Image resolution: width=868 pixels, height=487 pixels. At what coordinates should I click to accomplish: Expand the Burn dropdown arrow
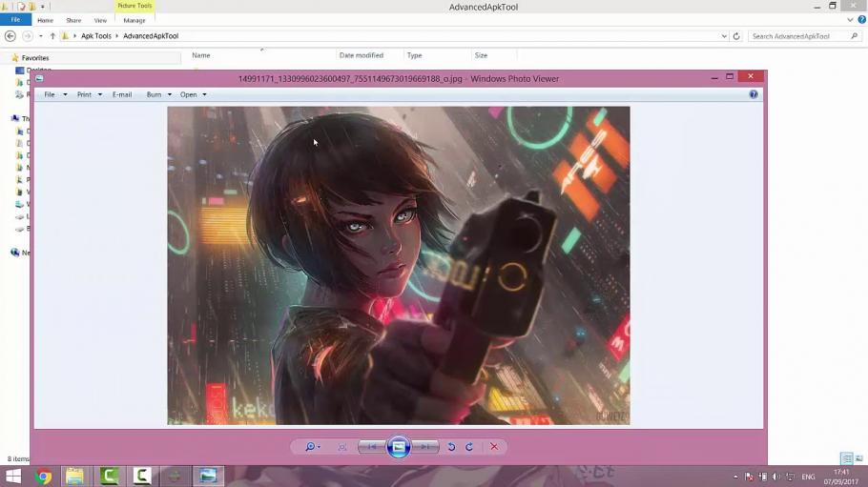click(170, 94)
